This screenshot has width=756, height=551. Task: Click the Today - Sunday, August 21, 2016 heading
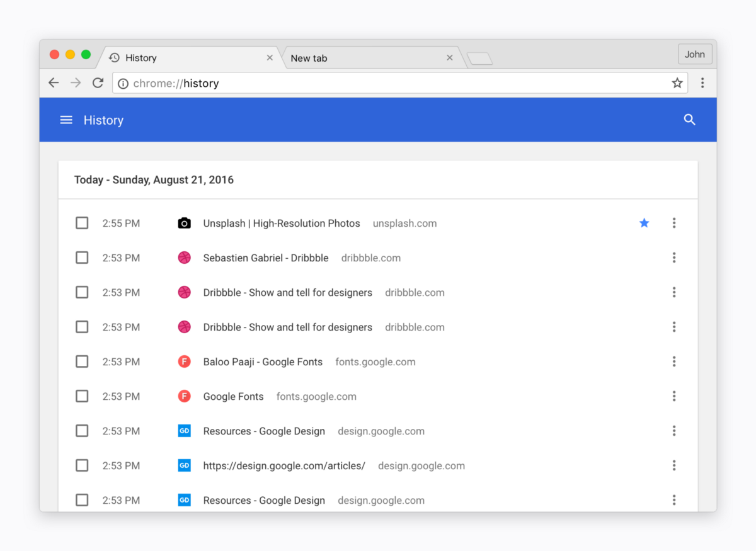154,180
